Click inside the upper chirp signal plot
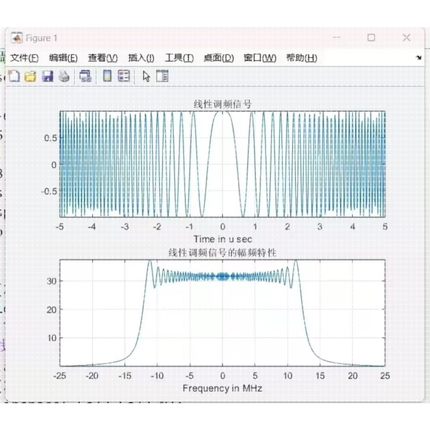430x430 pixels. pos(222,164)
